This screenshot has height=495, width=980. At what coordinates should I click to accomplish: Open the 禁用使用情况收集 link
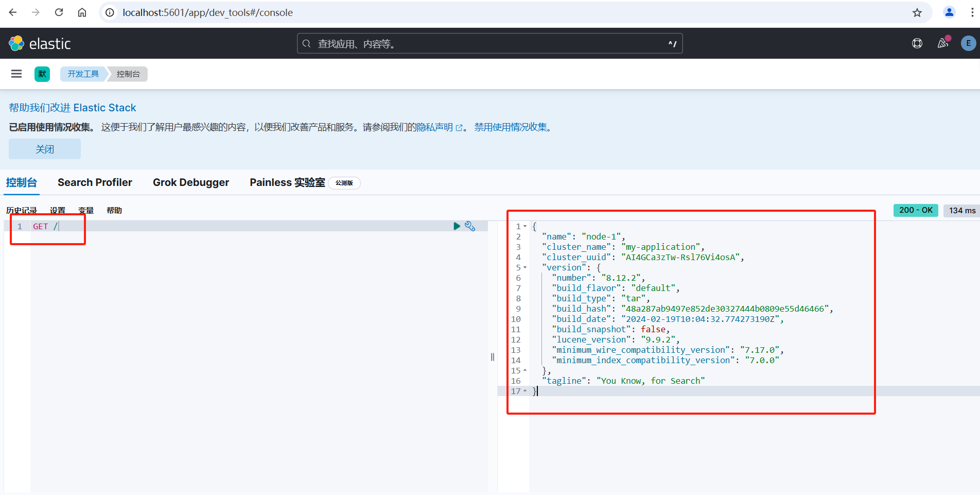tap(512, 127)
